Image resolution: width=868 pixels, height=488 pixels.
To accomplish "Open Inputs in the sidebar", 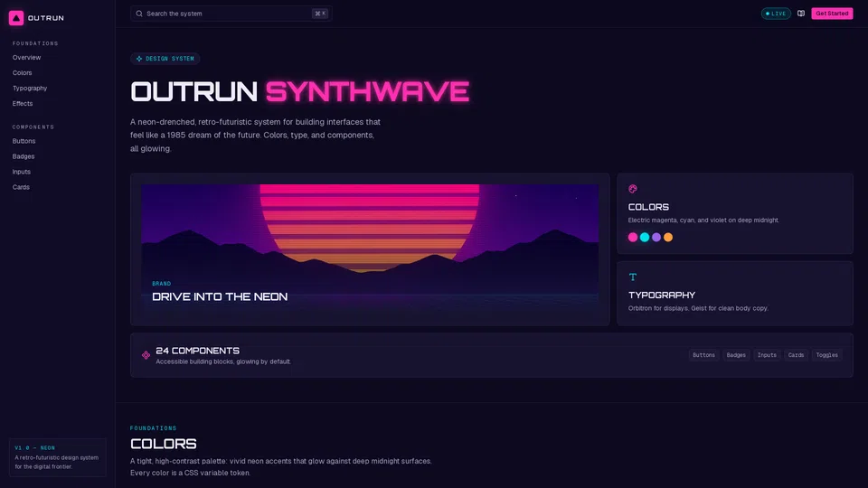I will tap(22, 172).
